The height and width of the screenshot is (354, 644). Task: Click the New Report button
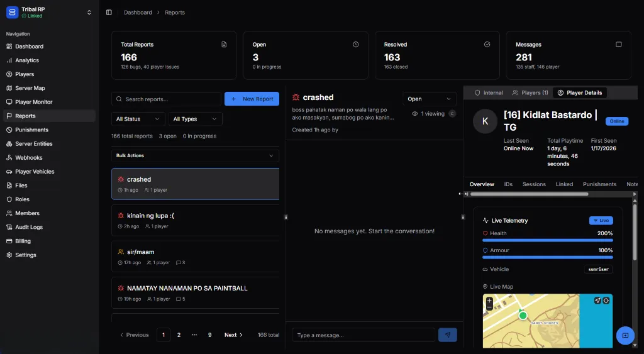pyautogui.click(x=252, y=99)
